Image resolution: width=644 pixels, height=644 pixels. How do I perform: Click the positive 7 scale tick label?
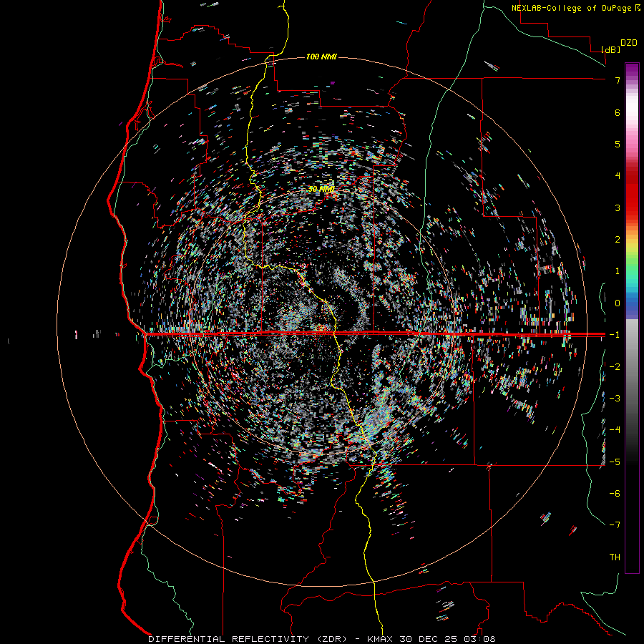(618, 80)
